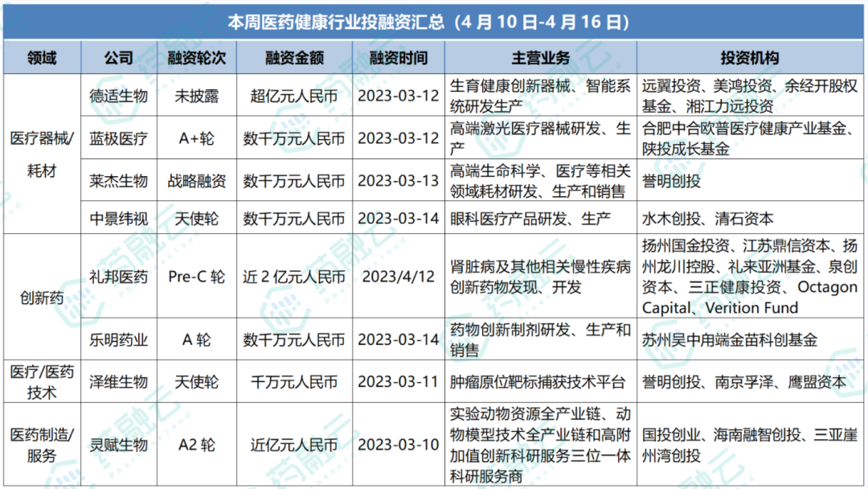Viewport: 868px width, 489px height.
Task: Select company cell 泽维生物
Action: [x=119, y=381]
